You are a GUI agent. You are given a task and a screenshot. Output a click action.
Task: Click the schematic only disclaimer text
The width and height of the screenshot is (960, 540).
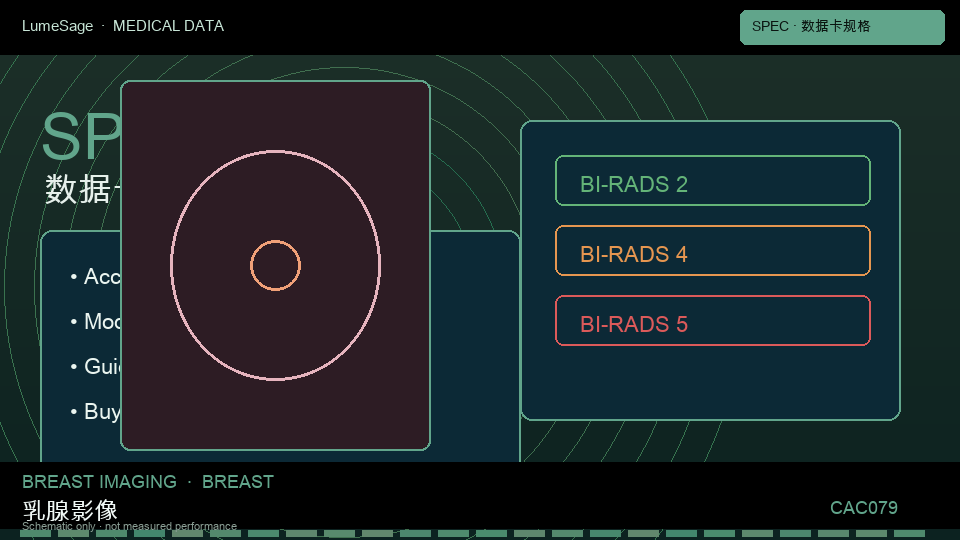(129, 526)
